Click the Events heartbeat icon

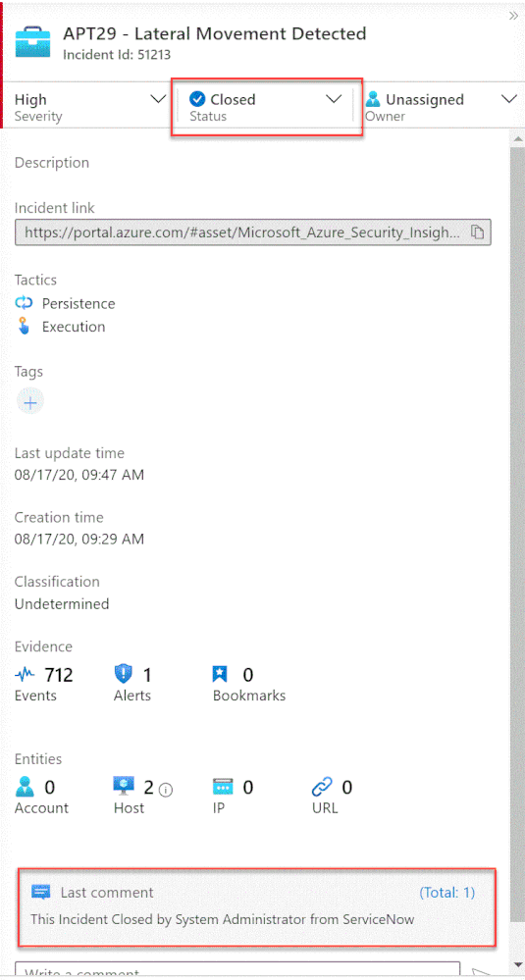pos(26,675)
